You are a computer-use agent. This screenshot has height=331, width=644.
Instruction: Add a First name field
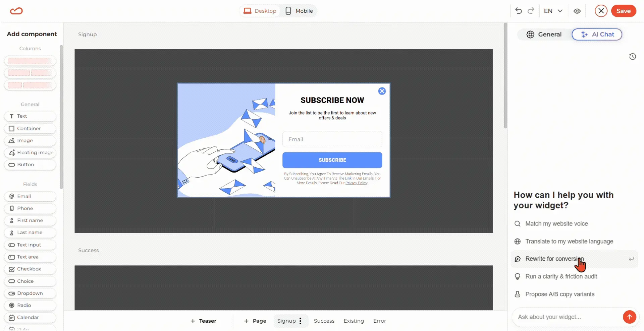[30, 220]
